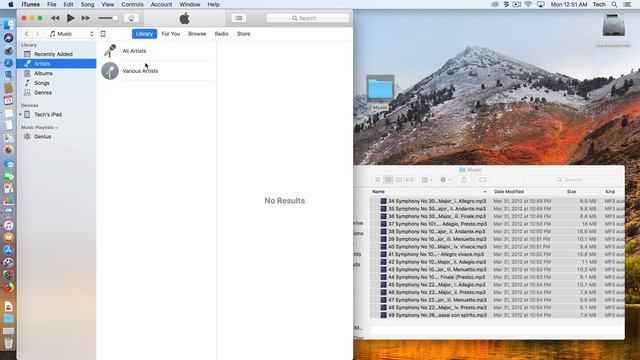
Task: Open Finder's Action gear dropdown
Action: [x=445, y=180]
